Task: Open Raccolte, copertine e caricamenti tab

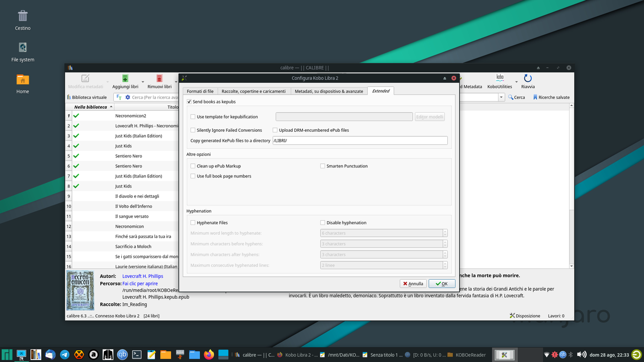Action: pyautogui.click(x=254, y=91)
